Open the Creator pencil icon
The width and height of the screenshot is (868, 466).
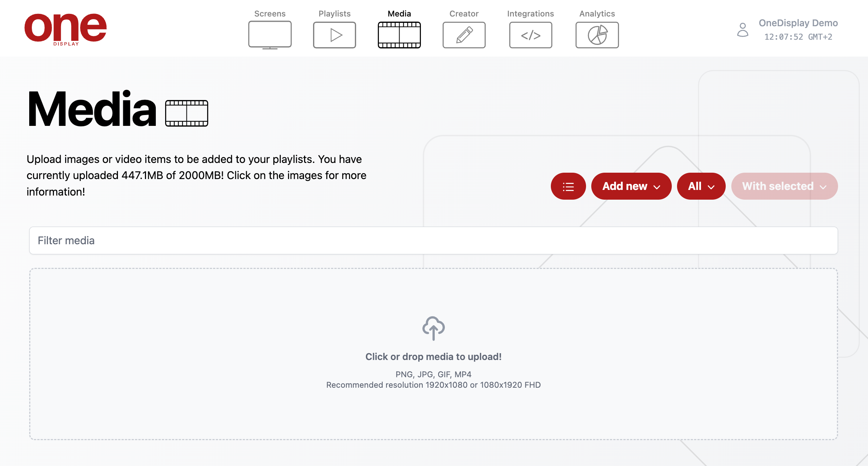tap(464, 35)
